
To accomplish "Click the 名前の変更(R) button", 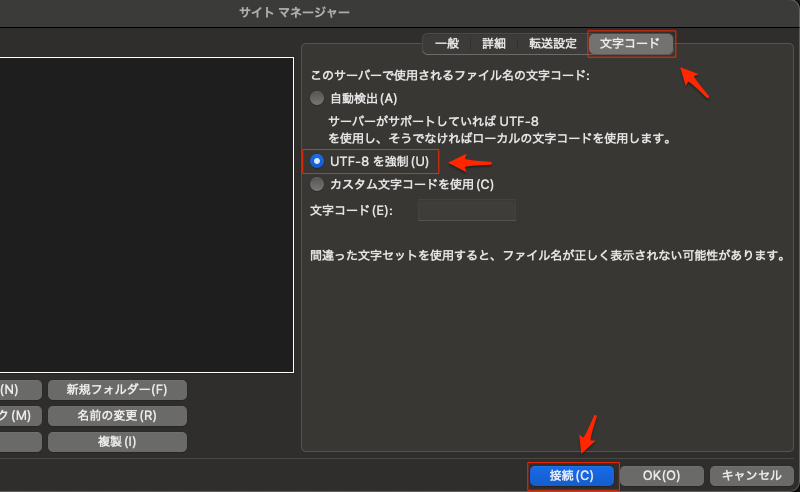I will (x=117, y=415).
